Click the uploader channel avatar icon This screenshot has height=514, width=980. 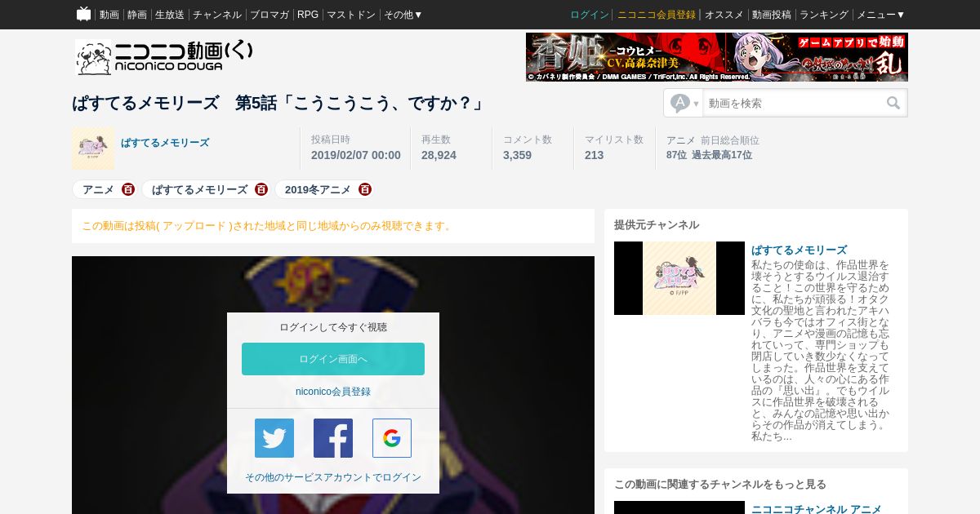coord(93,148)
